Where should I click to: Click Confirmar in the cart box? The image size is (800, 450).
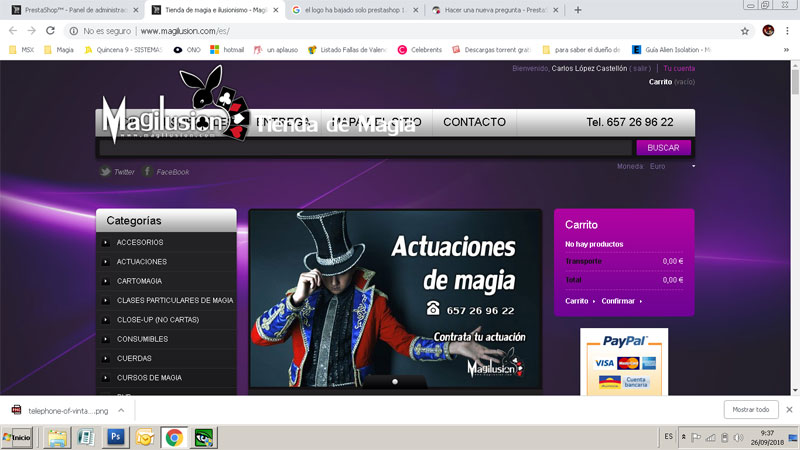[x=618, y=301]
